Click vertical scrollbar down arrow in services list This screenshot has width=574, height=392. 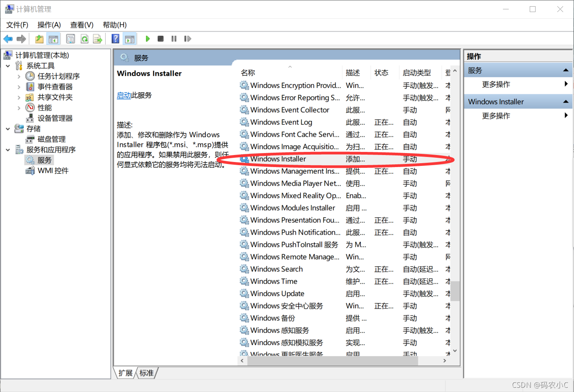tap(455, 351)
